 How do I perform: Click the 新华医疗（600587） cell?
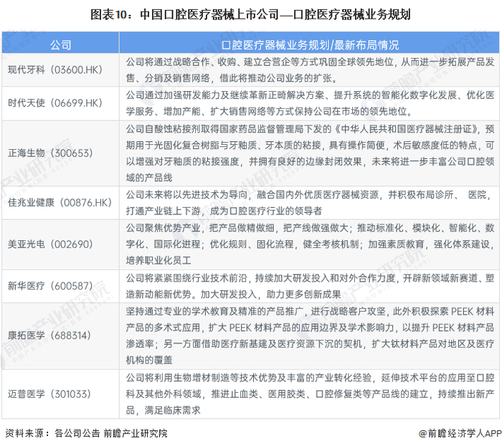[x=60, y=286]
